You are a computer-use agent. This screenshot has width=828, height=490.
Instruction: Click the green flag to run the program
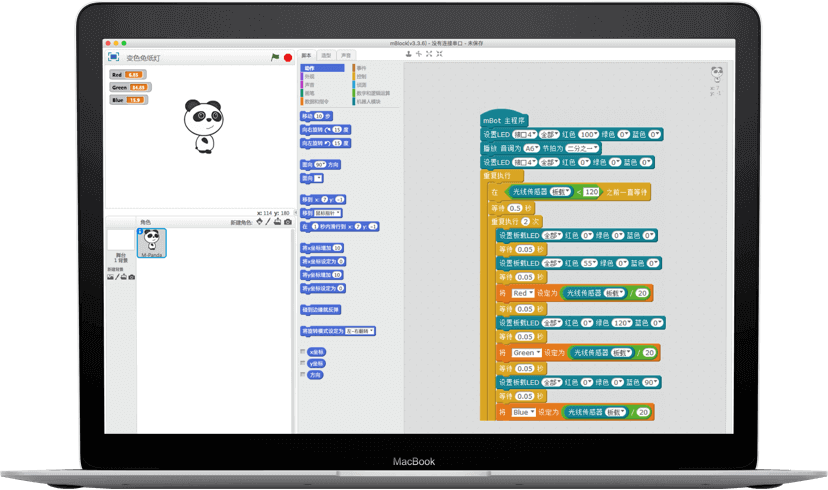click(275, 57)
